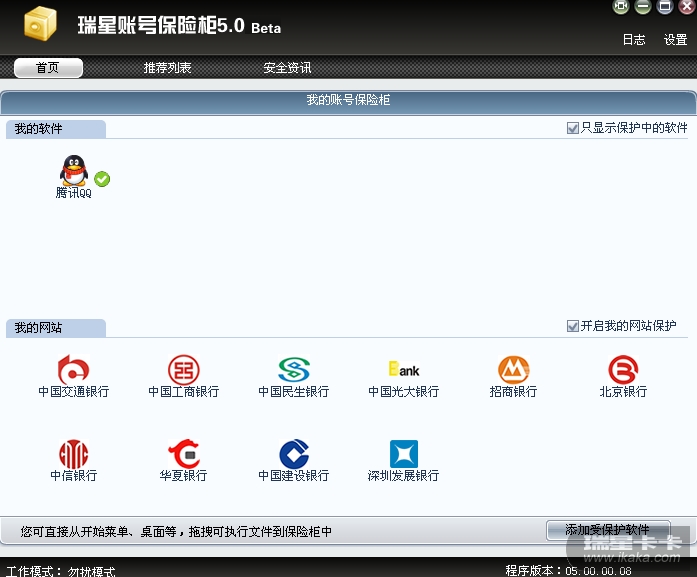Open 华夏银行 bank icon
This screenshot has width=697, height=577.
pos(184,454)
